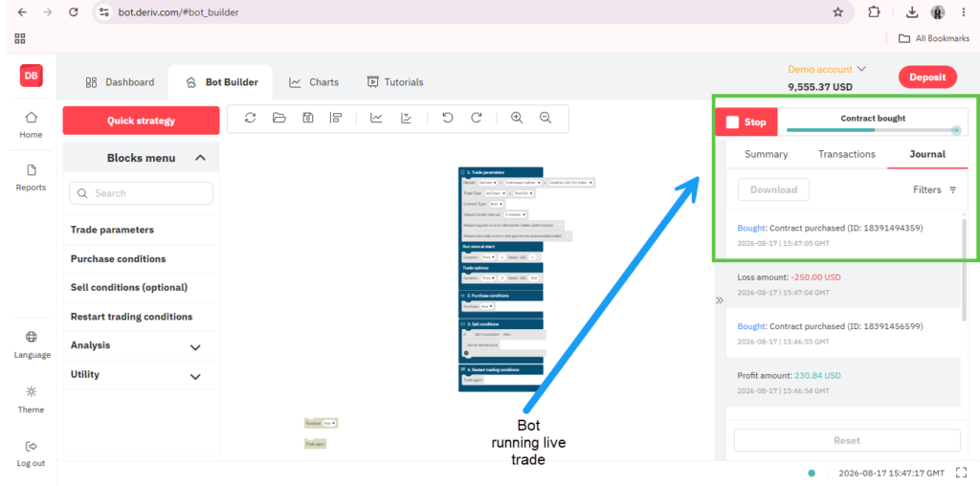980x486 pixels.
Task: Change Language via the globe icon
Action: pos(31,338)
